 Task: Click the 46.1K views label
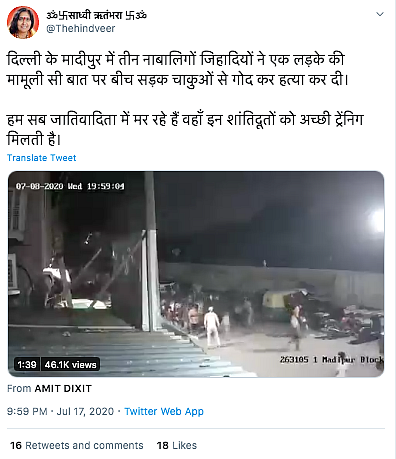pos(70,364)
